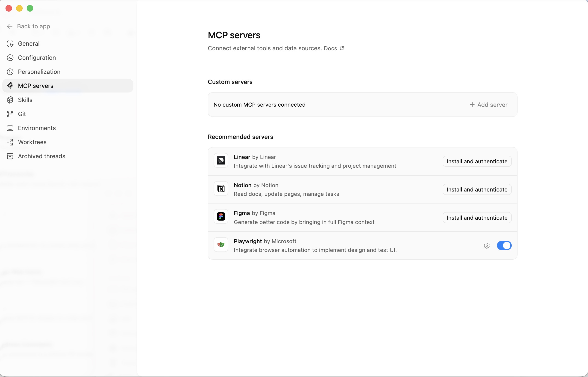Click the Notion server logo
This screenshot has height=377, width=588.
220,188
